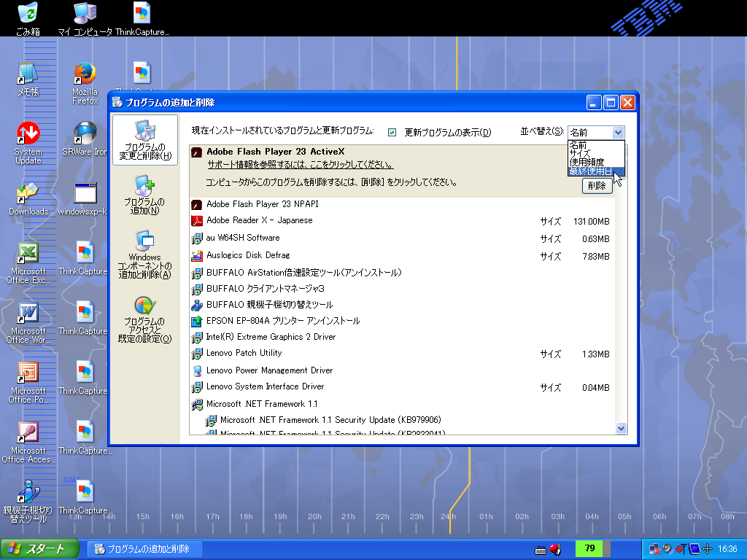Open System Update desktop icon
Viewport: 747px width, 560px height.
(x=28, y=144)
